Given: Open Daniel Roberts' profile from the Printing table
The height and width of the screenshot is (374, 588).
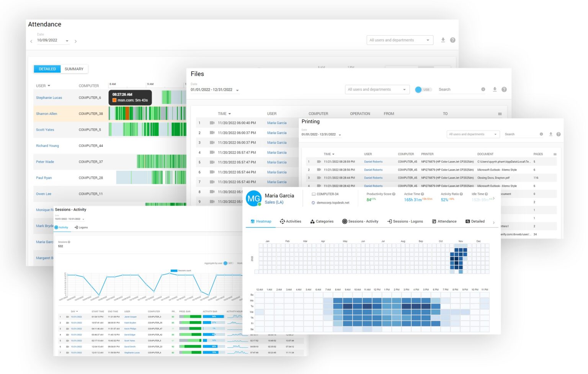Looking at the screenshot, I should tap(373, 162).
